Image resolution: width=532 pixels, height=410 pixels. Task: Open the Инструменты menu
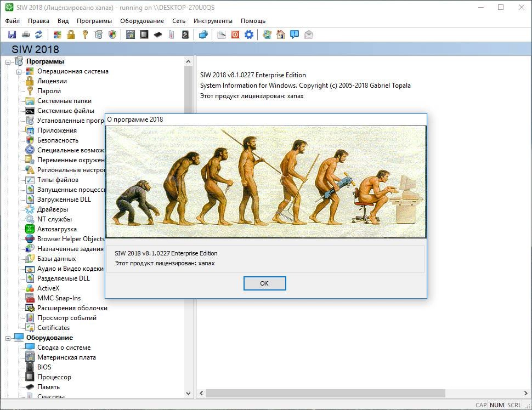pos(213,21)
